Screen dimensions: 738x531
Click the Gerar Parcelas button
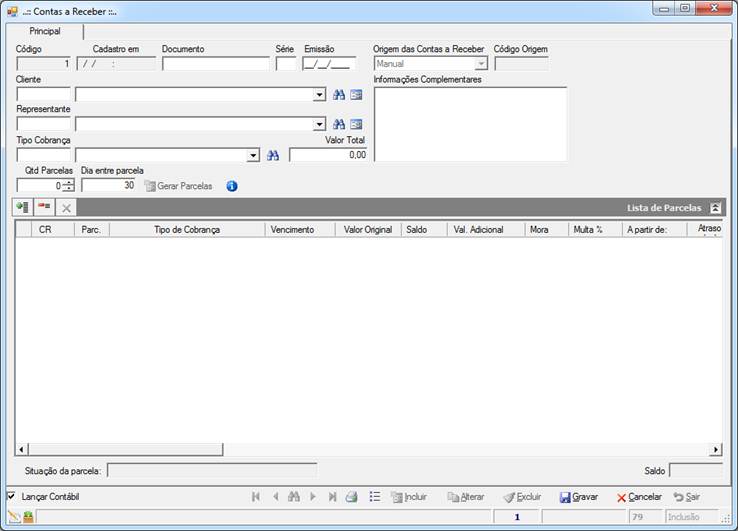[179, 186]
